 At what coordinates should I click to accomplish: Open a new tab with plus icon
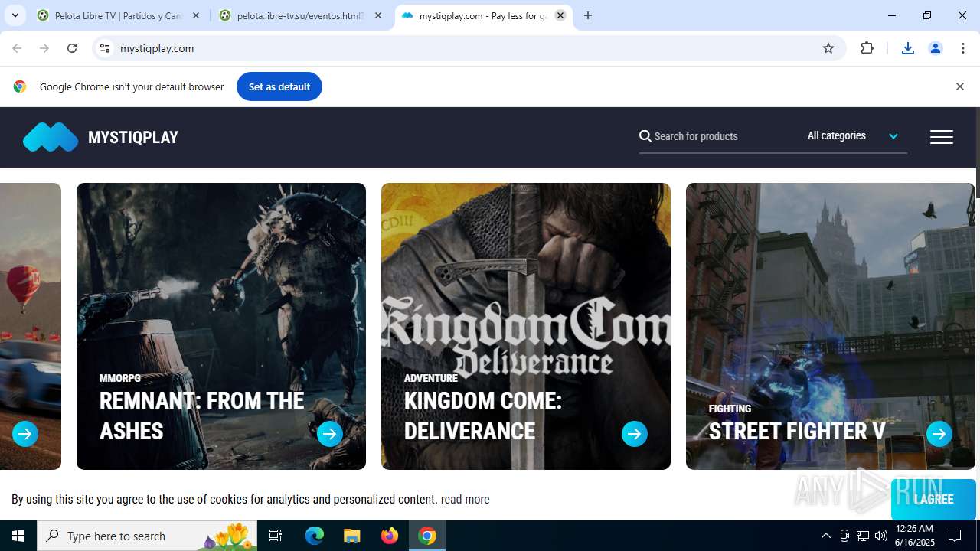tap(588, 15)
